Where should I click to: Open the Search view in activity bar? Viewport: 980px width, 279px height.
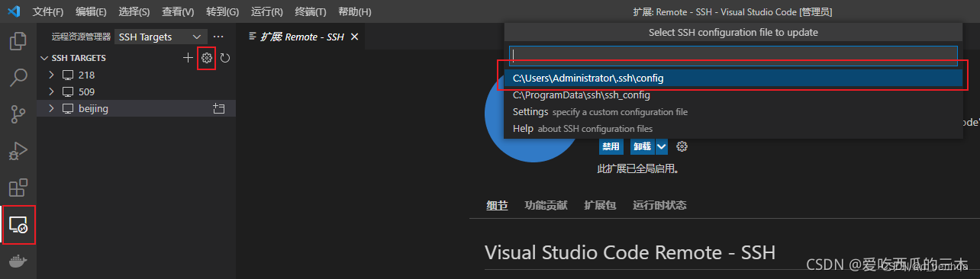click(18, 78)
